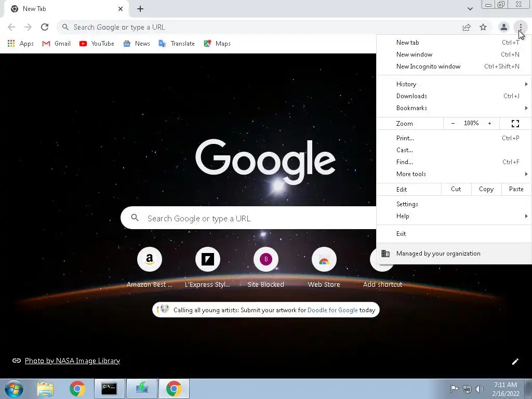Click the three-dot Chrome menu button
Viewport: 532px width, 399px height.
pos(521,27)
